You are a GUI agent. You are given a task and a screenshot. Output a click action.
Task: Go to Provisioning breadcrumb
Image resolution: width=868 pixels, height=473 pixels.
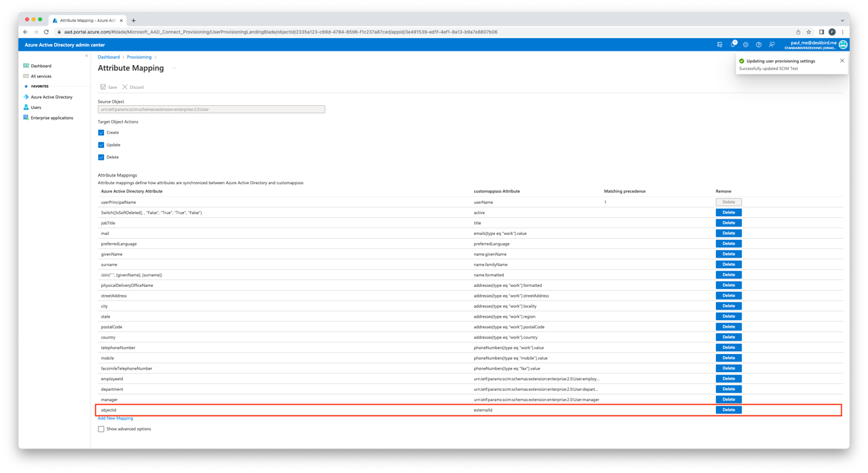[x=139, y=57]
